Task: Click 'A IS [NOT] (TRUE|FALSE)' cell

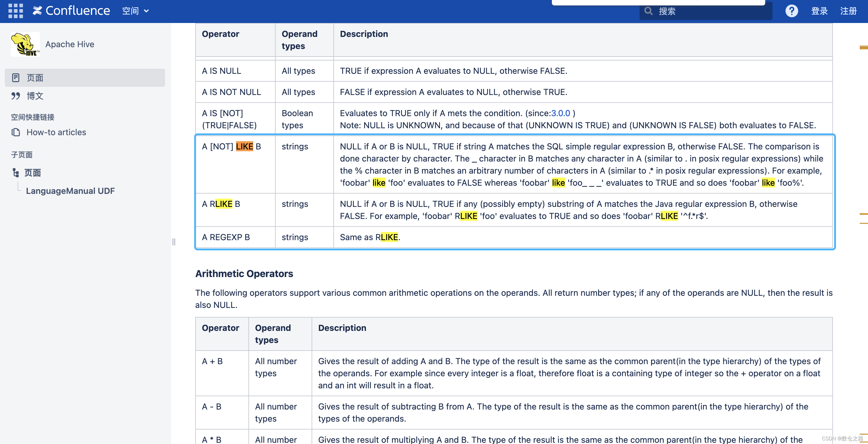Action: click(x=235, y=119)
